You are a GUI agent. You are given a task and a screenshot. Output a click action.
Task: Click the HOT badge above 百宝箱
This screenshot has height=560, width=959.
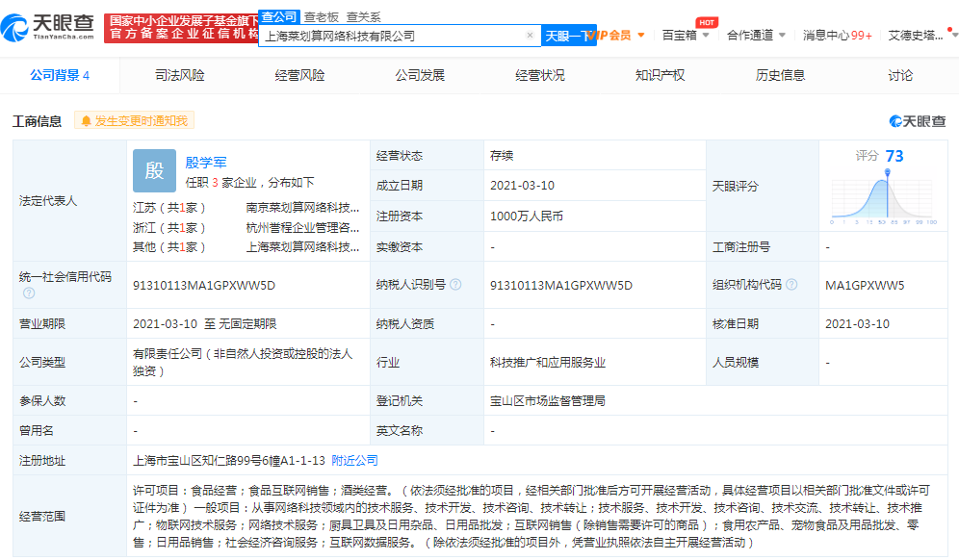707,23
